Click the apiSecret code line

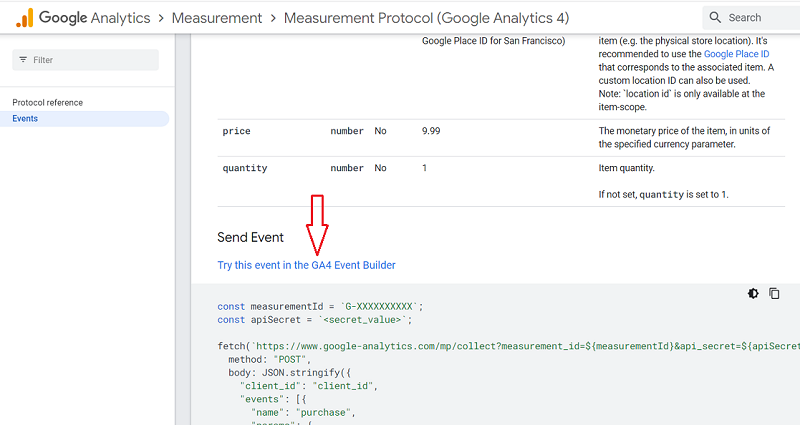(x=315, y=320)
